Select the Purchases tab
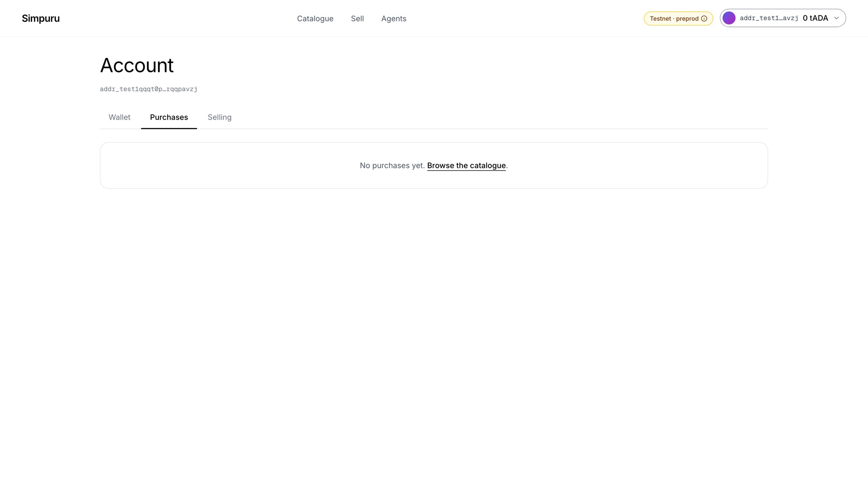Viewport: 868px width, 488px height. pyautogui.click(x=169, y=117)
